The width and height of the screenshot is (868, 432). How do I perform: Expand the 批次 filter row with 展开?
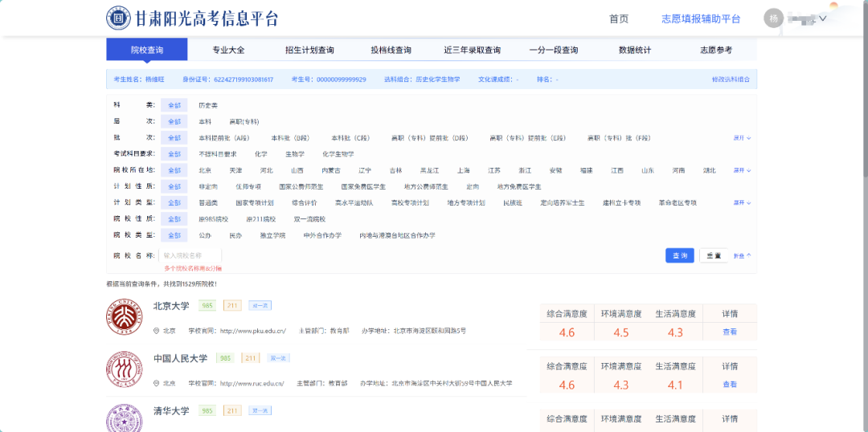tap(741, 138)
